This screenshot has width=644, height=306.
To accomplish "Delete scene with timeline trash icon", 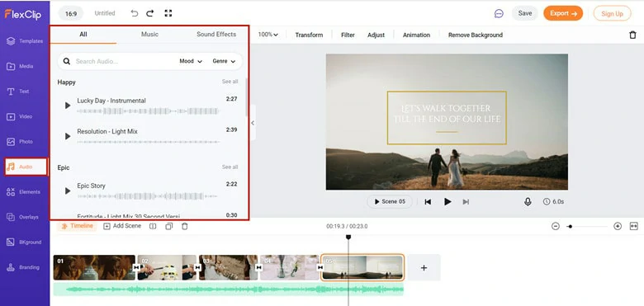I will coord(185,226).
